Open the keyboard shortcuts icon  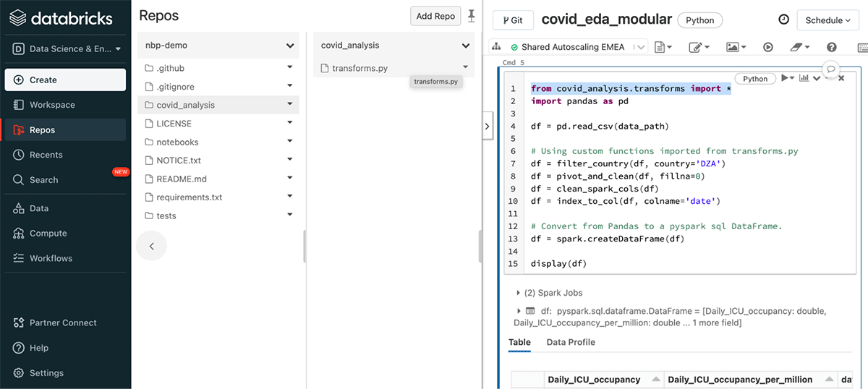click(x=861, y=47)
